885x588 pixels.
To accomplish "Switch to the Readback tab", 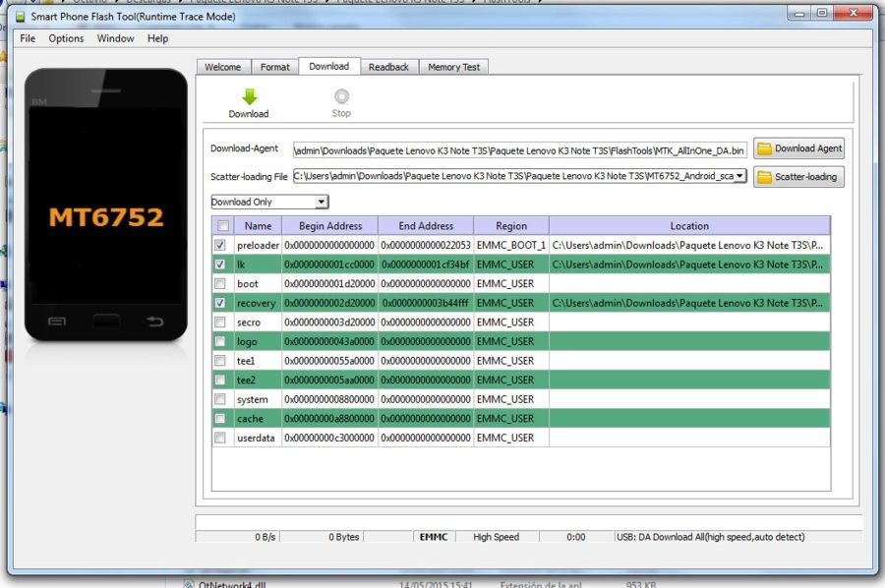I will (388, 67).
